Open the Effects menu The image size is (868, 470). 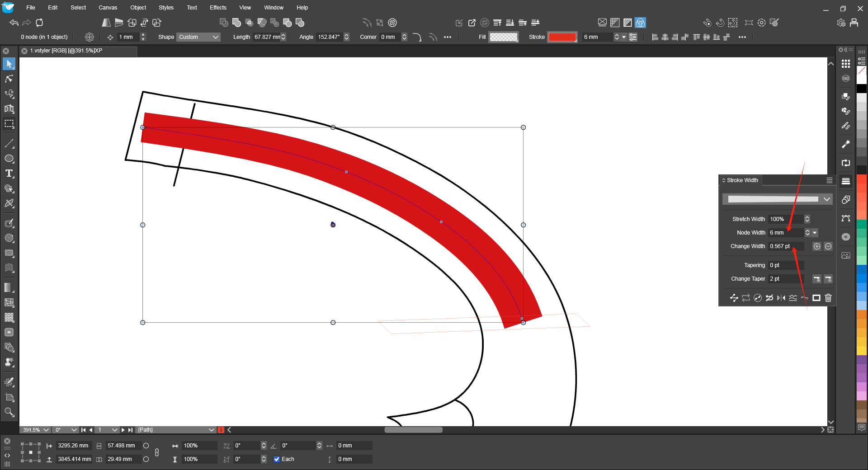coord(218,8)
